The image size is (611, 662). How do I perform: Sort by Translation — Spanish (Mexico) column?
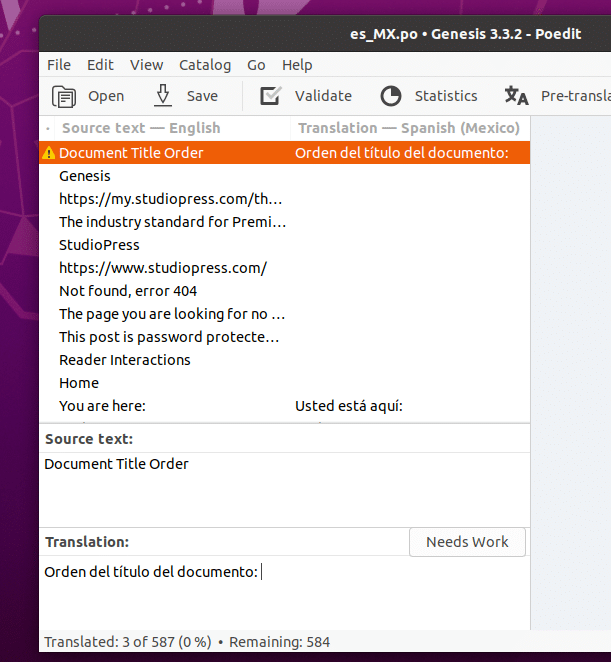tap(410, 128)
